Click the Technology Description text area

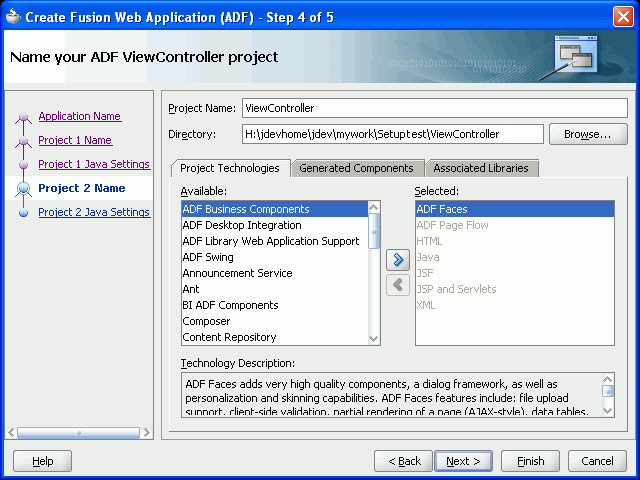pyautogui.click(x=392, y=395)
